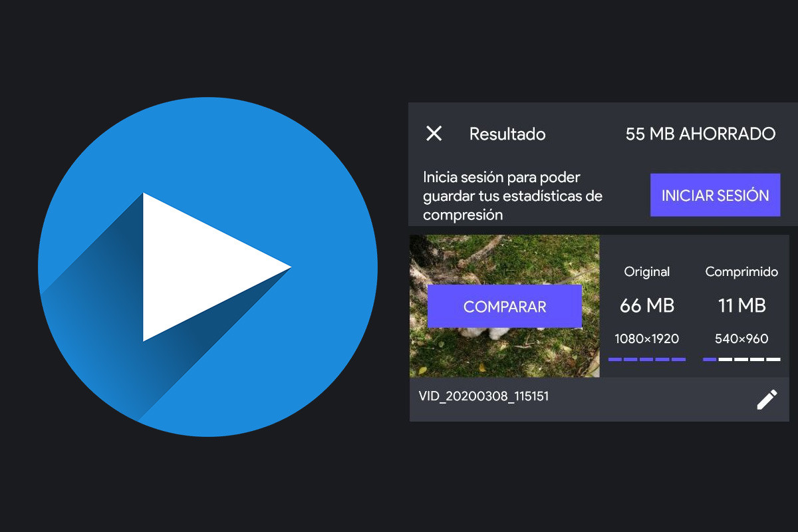Open the login prompt via INICIAR SESIÓN
The width and height of the screenshot is (798, 532).
(715, 194)
